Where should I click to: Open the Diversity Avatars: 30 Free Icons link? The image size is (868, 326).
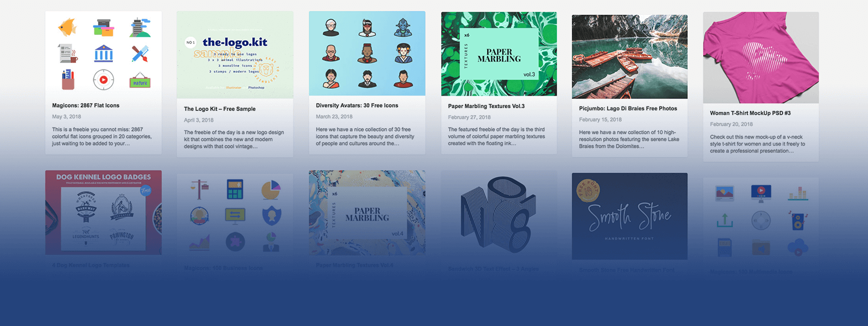(357, 105)
